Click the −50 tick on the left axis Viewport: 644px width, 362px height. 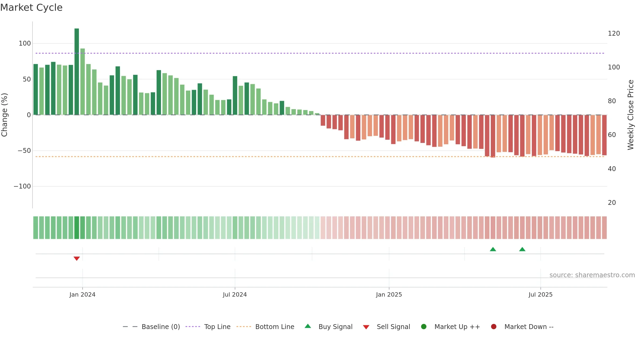click(x=24, y=151)
